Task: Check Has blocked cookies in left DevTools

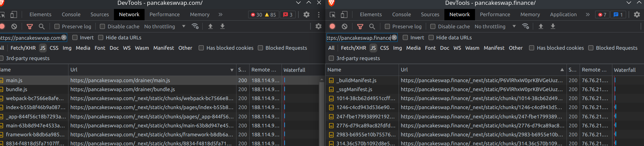Action: point(201,48)
